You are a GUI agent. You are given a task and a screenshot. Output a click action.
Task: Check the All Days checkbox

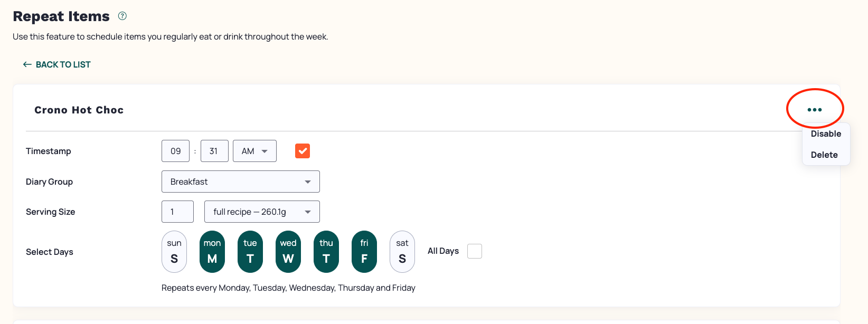tap(475, 251)
